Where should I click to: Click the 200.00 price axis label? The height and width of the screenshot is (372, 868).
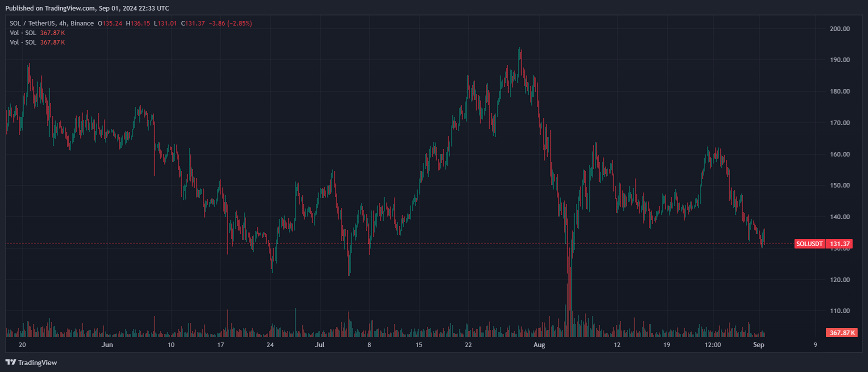pos(840,29)
